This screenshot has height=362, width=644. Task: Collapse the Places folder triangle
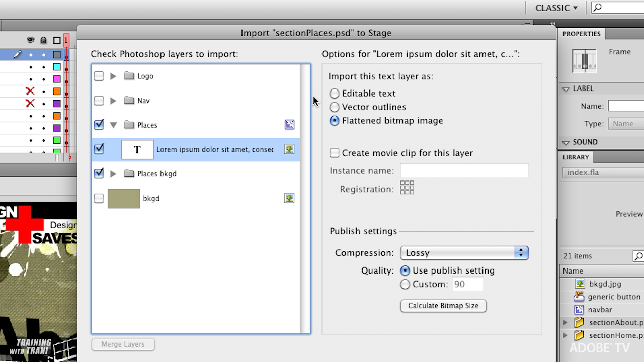pyautogui.click(x=113, y=125)
